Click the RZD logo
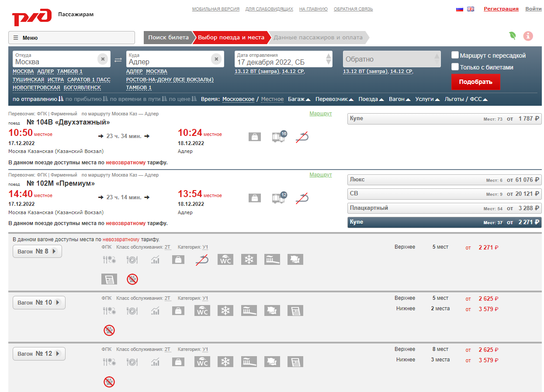This screenshot has width=544, height=392. [31, 17]
